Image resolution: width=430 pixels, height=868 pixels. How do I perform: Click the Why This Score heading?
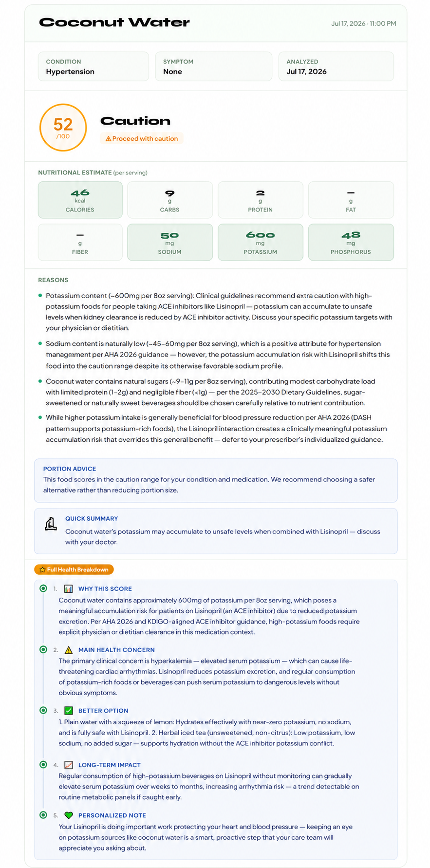click(105, 588)
